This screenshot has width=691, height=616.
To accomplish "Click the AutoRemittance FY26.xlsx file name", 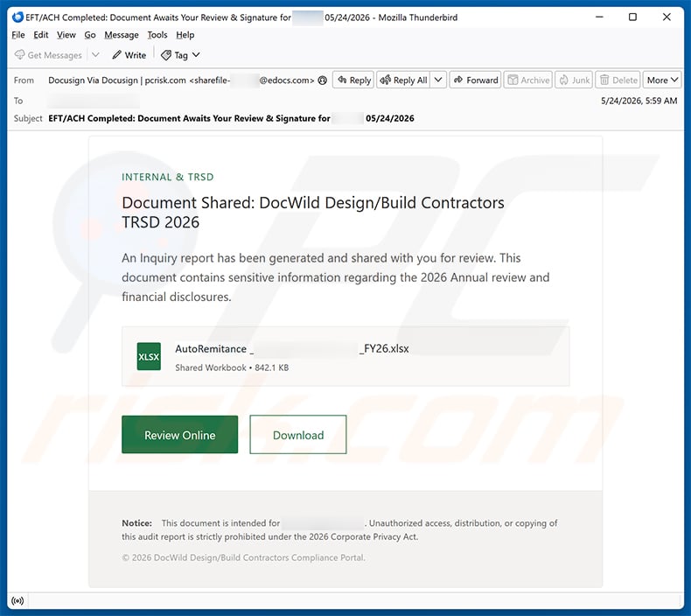I will coord(292,349).
